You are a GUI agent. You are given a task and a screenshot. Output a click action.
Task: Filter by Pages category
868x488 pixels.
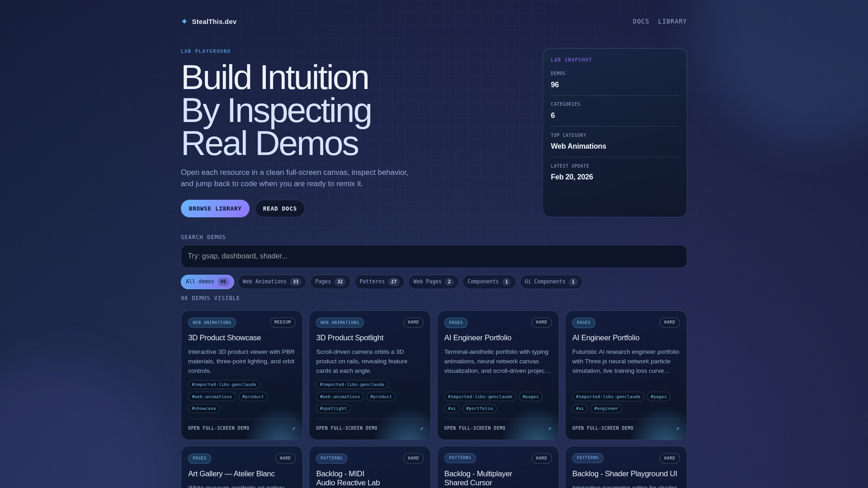click(330, 282)
